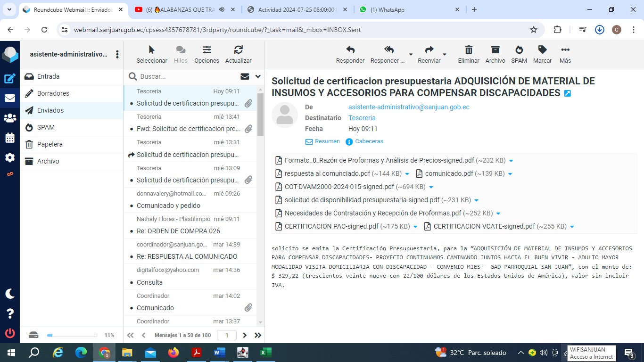This screenshot has width=644, height=362.
Task: Click the Archivo archive icon in toolbar
Action: pos(495,50)
